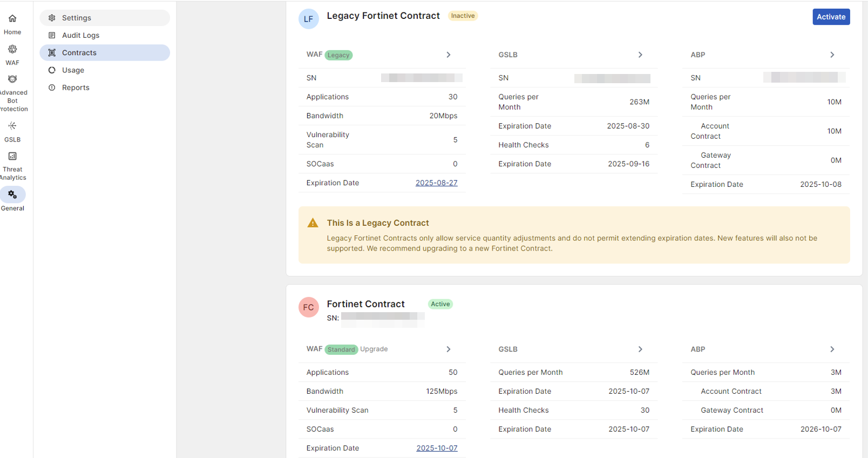Switch to the Usage page
868x458 pixels.
[73, 70]
